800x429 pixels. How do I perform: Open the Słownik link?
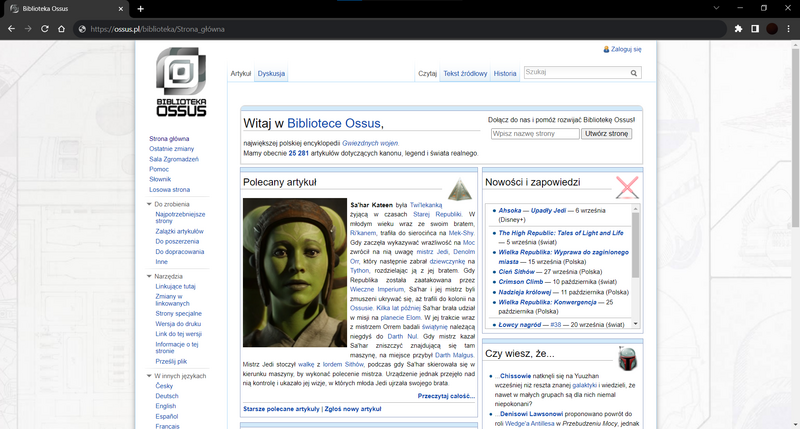coord(160,180)
